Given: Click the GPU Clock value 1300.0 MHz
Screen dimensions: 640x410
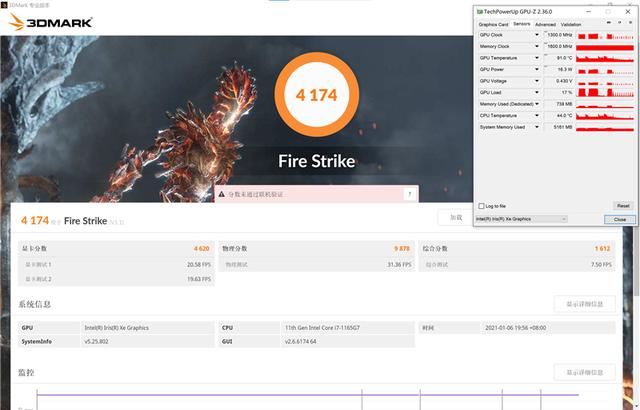Looking at the screenshot, I should tap(558, 35).
